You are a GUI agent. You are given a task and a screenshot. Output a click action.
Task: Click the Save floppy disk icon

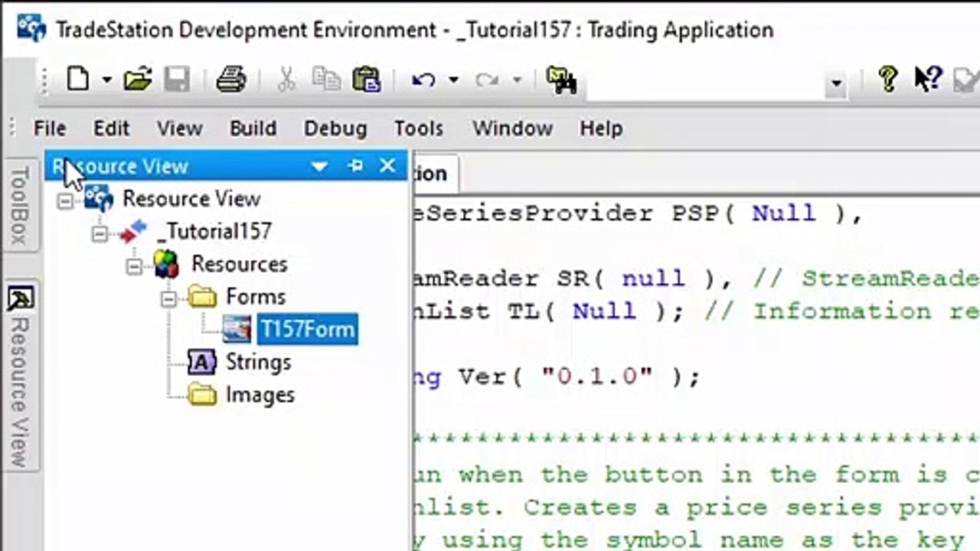tap(177, 79)
